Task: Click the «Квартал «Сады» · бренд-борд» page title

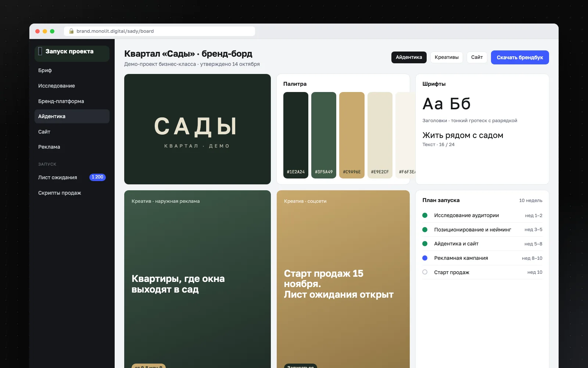Action: (x=188, y=54)
